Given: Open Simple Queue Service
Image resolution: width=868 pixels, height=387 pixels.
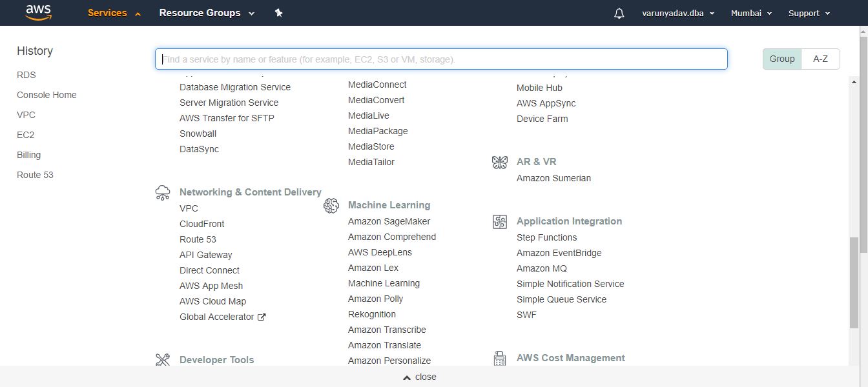Looking at the screenshot, I should pyautogui.click(x=561, y=299).
